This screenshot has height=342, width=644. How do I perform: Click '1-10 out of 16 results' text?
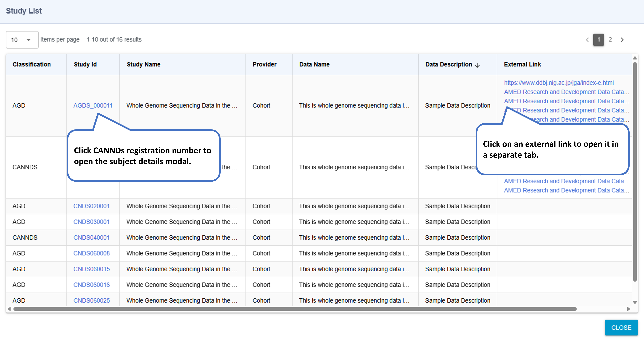tap(114, 39)
